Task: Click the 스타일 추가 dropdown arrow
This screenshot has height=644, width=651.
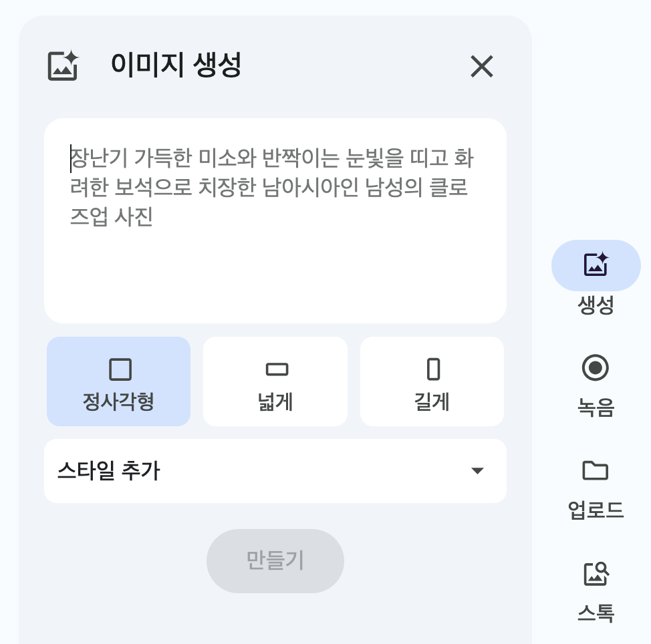Action: click(477, 471)
